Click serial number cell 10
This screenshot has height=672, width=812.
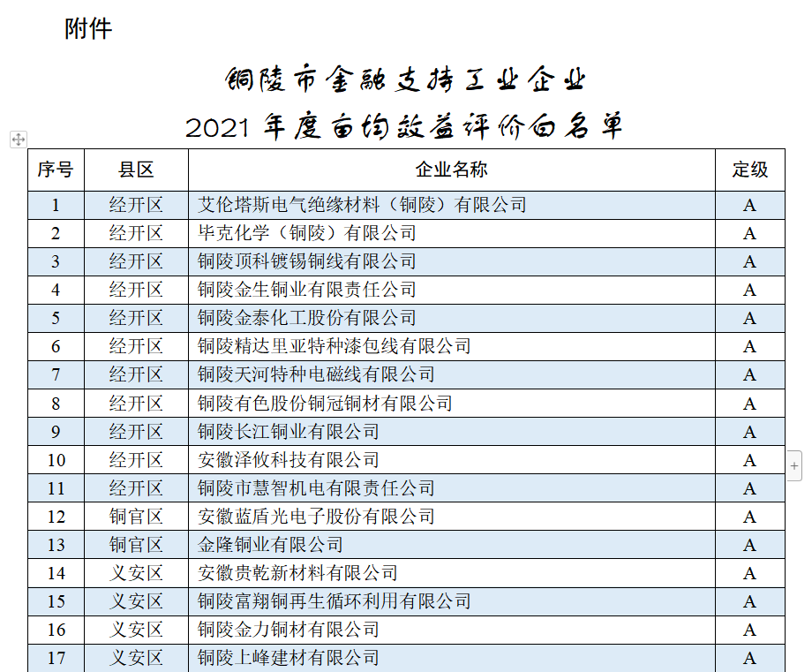point(56,461)
